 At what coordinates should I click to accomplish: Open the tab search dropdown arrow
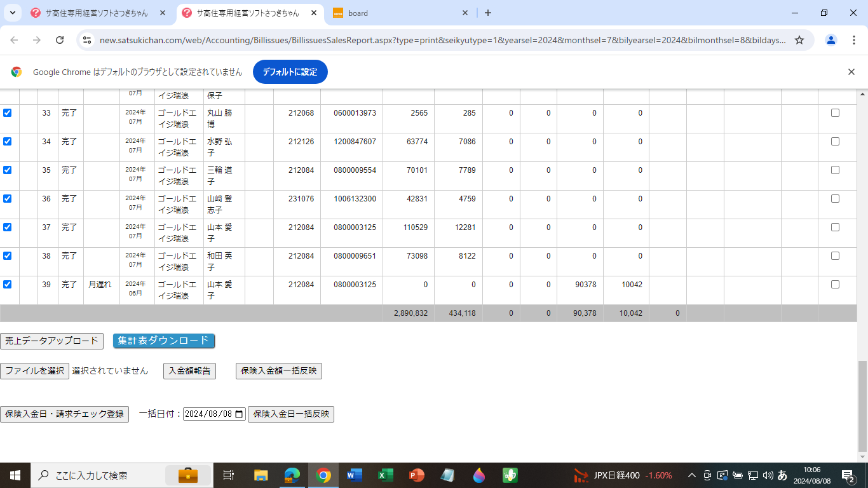[x=12, y=13]
